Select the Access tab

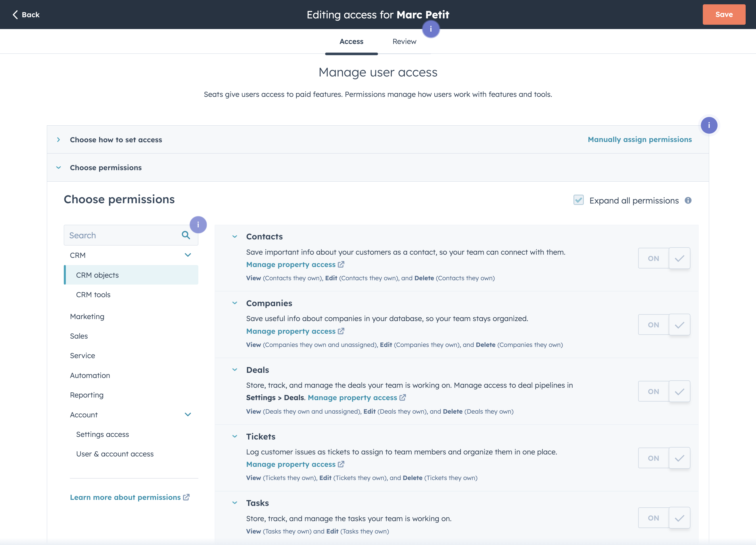coord(351,41)
